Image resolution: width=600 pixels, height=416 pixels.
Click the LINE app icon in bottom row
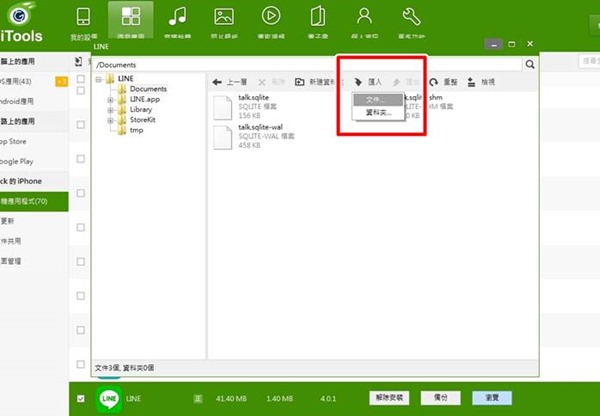point(109,398)
